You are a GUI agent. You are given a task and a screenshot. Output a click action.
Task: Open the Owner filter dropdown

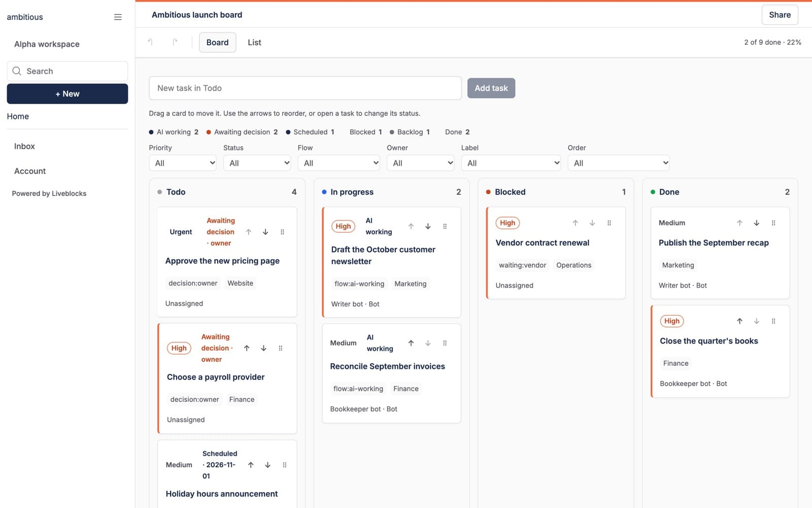coord(421,163)
